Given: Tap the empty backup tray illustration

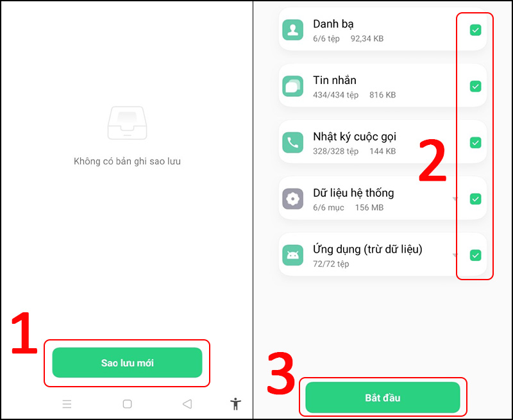Looking at the screenshot, I should (127, 123).
